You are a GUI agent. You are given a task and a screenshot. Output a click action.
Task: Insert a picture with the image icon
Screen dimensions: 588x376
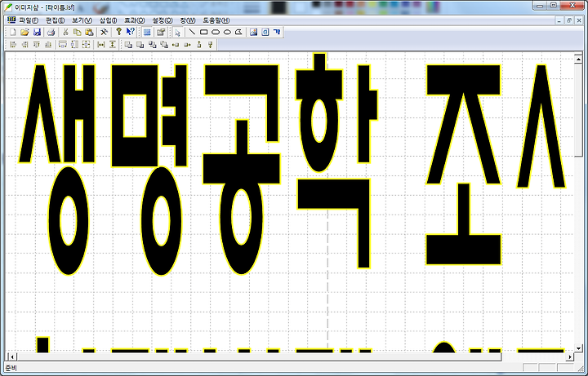[254, 32]
